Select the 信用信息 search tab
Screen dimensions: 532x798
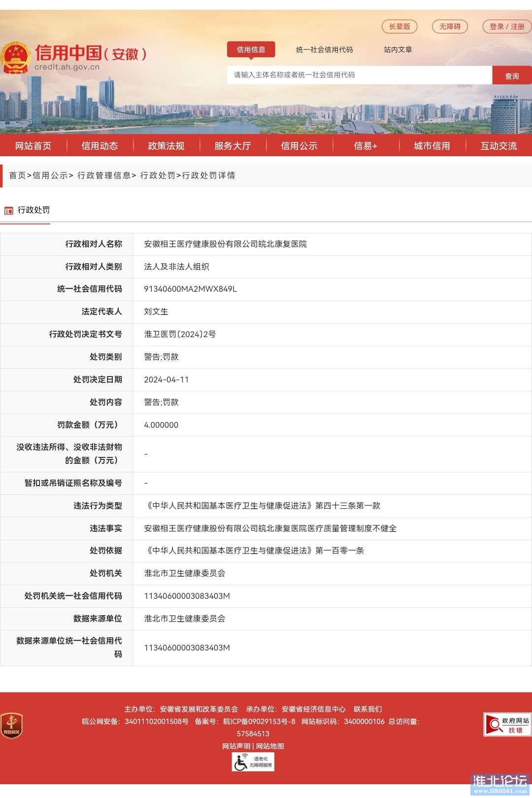tap(251, 50)
